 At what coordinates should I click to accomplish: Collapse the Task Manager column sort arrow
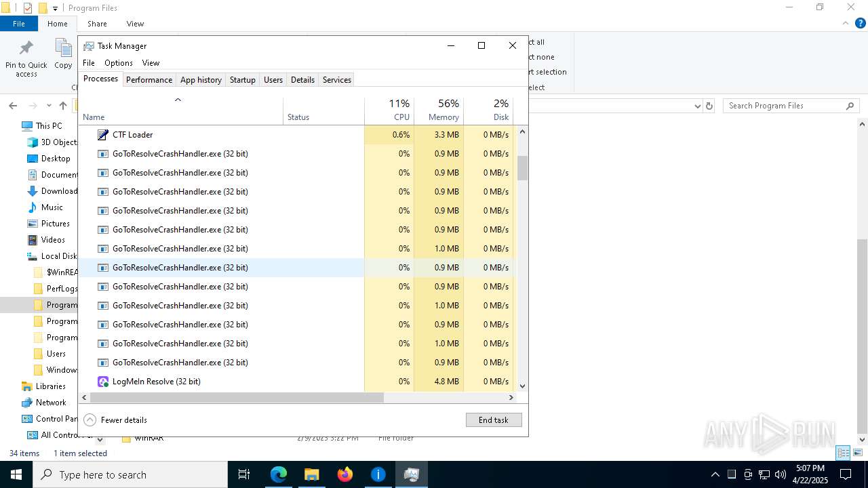tap(178, 100)
